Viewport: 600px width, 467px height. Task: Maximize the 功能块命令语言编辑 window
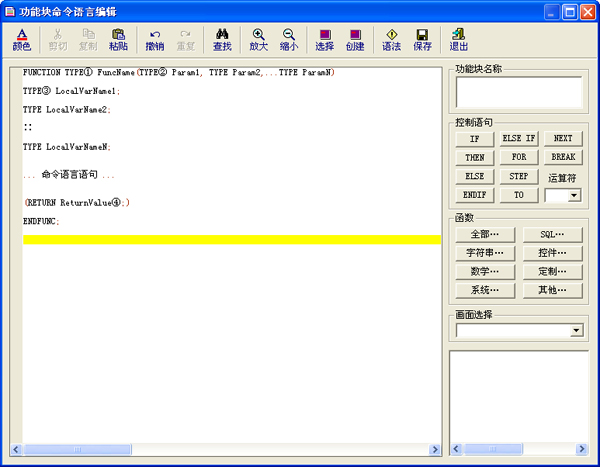(x=570, y=12)
